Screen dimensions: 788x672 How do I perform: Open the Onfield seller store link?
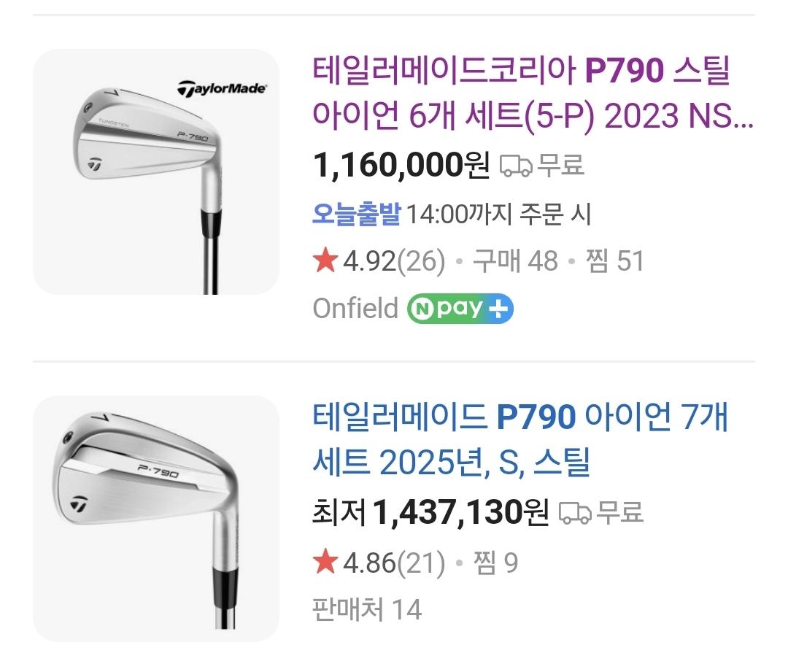point(355,309)
